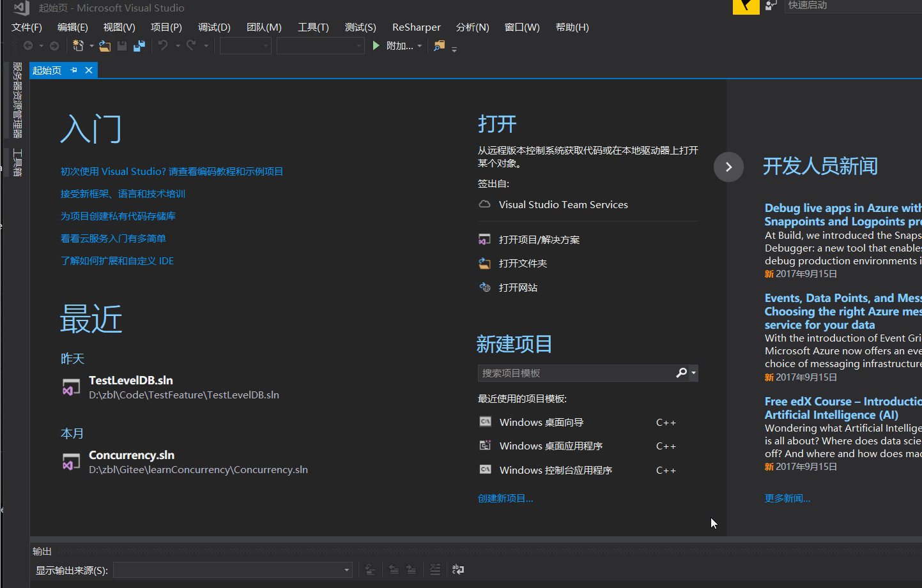Click the account sign-in person icon
This screenshot has height=588, width=922.
tap(771, 6)
